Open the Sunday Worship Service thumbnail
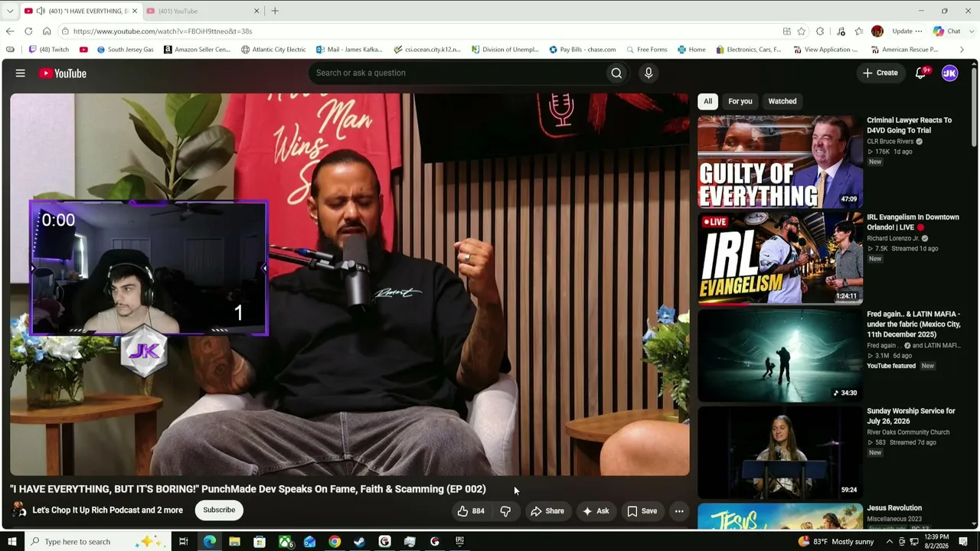The width and height of the screenshot is (980, 551). [780, 452]
